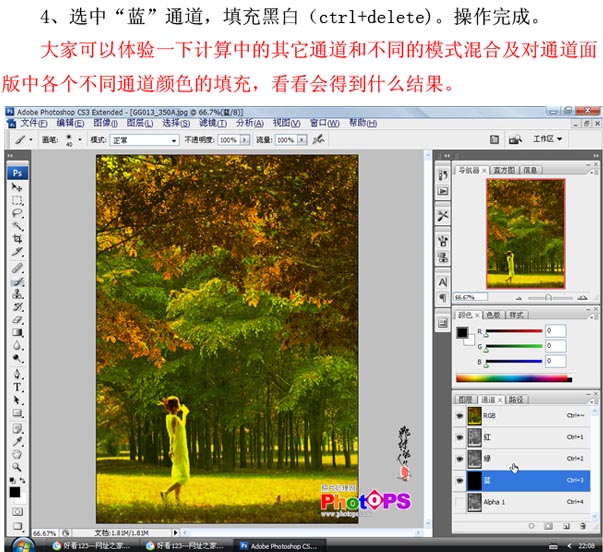Select the Rectangular Marquee tool

point(17,200)
